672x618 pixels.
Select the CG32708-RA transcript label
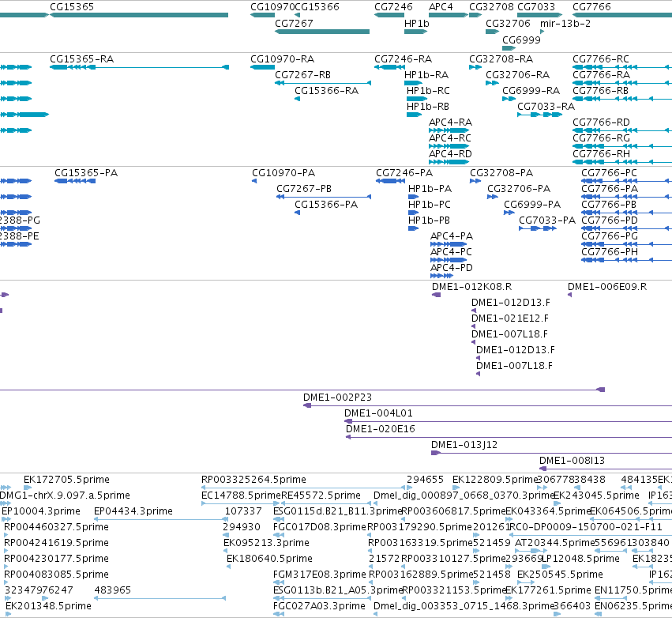[501, 58]
